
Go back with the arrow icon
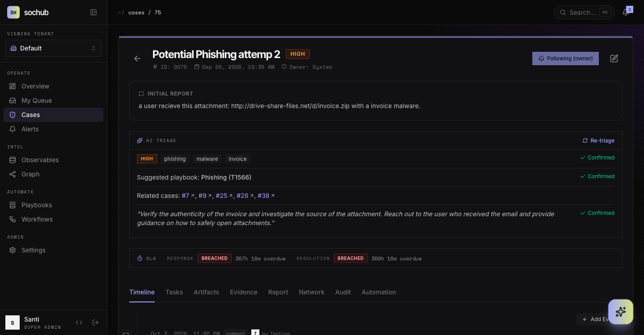(137, 59)
